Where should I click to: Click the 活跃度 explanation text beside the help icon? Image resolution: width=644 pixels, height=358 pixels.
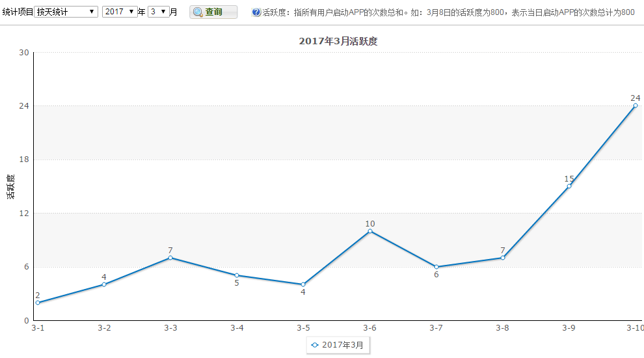[448, 12]
